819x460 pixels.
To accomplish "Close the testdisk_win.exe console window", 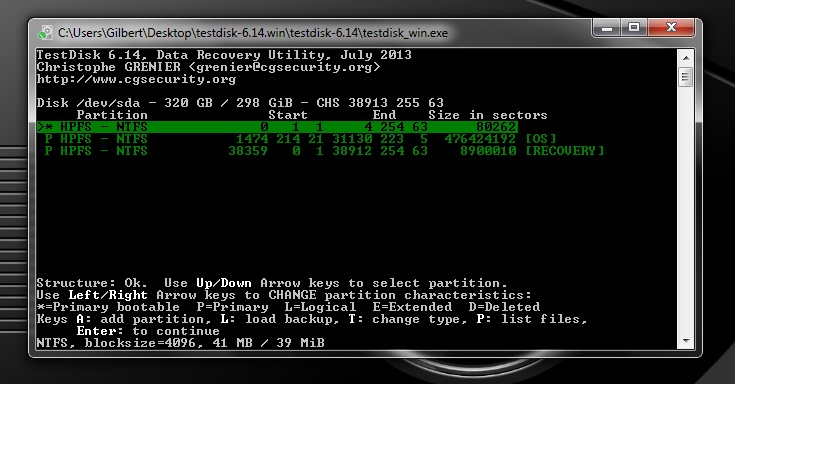I will tap(671, 28).
